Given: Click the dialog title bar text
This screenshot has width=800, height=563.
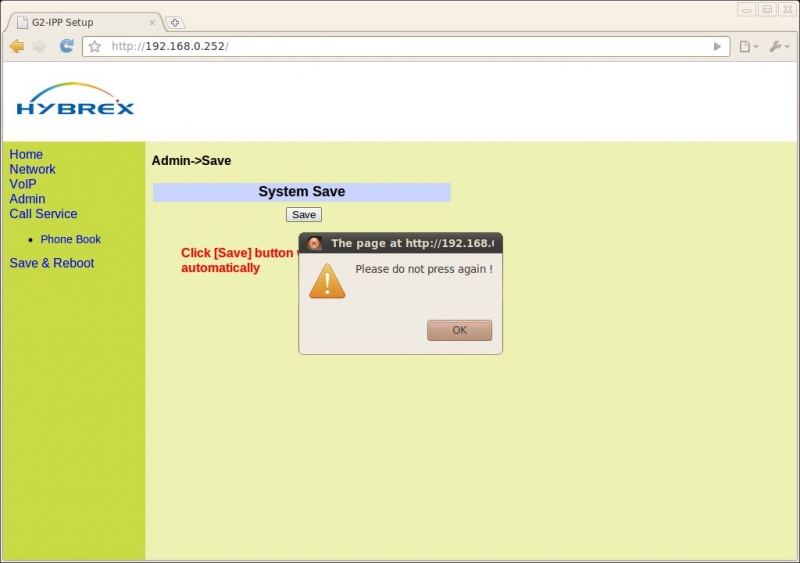Looking at the screenshot, I should tap(412, 243).
